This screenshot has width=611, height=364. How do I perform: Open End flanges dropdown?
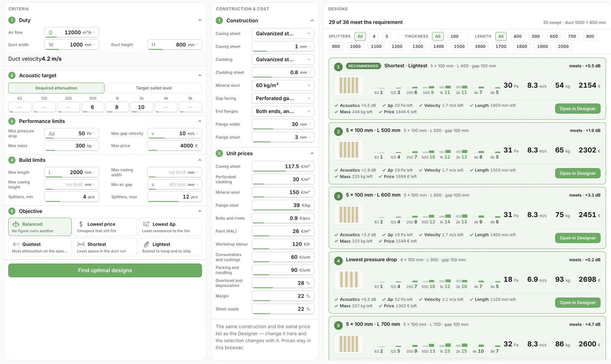pos(283,112)
